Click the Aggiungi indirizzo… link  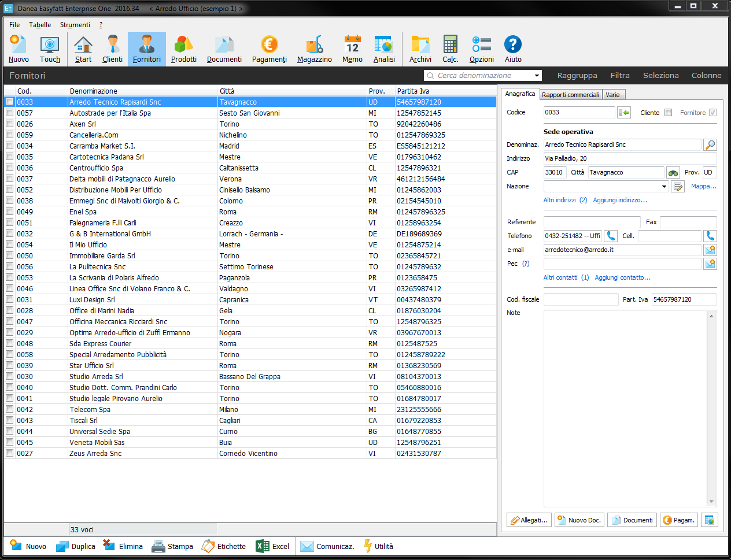click(x=620, y=200)
